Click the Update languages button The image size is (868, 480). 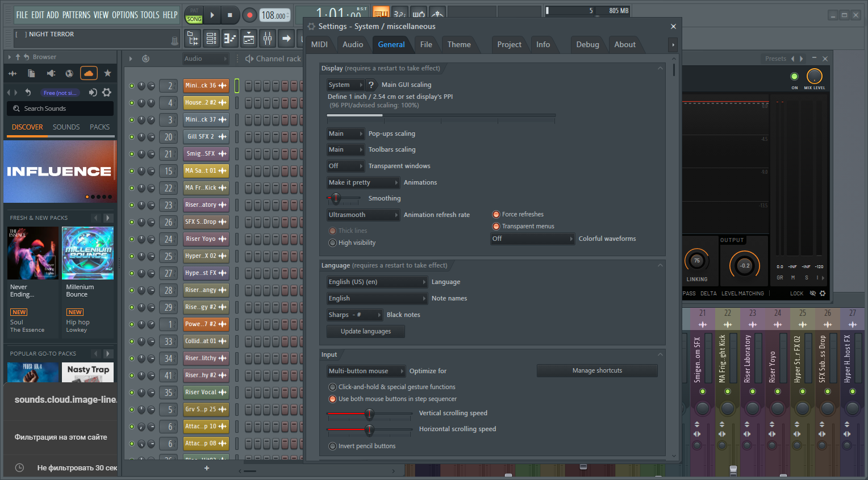pos(366,331)
